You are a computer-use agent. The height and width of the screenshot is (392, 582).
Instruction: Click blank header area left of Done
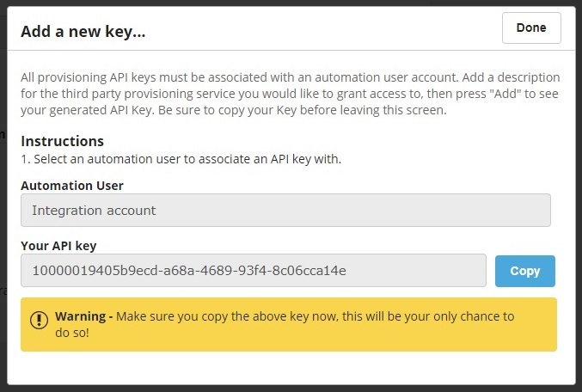[323, 28]
